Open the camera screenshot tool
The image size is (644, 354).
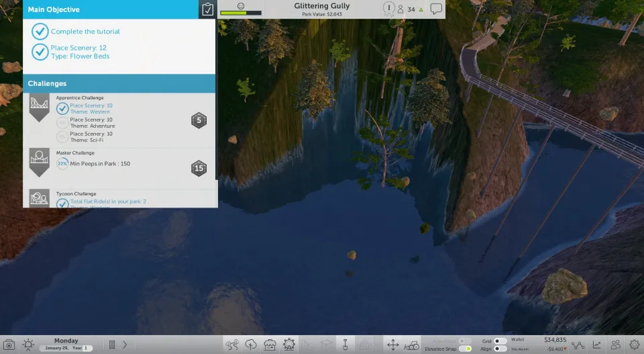9,345
